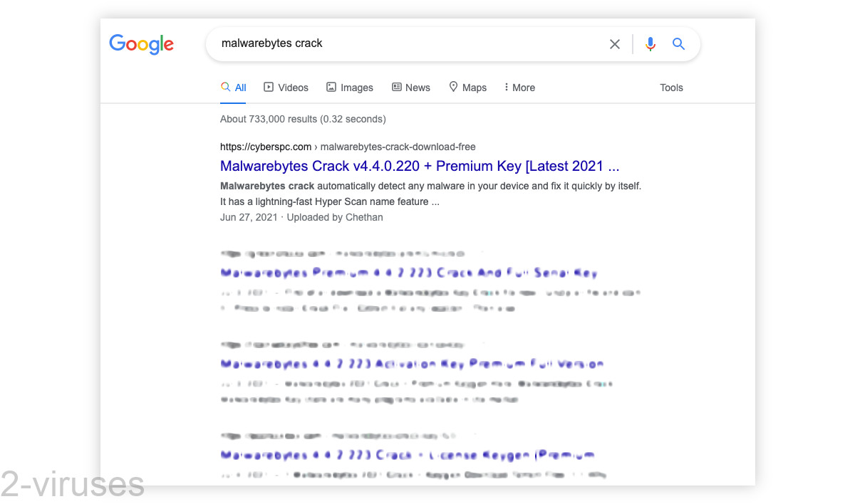Open blurred "Crack + License Keygen" result

pos(407,455)
